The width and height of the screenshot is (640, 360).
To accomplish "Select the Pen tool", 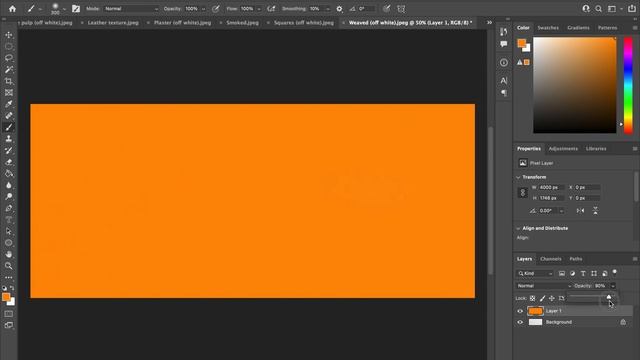I will point(9,208).
